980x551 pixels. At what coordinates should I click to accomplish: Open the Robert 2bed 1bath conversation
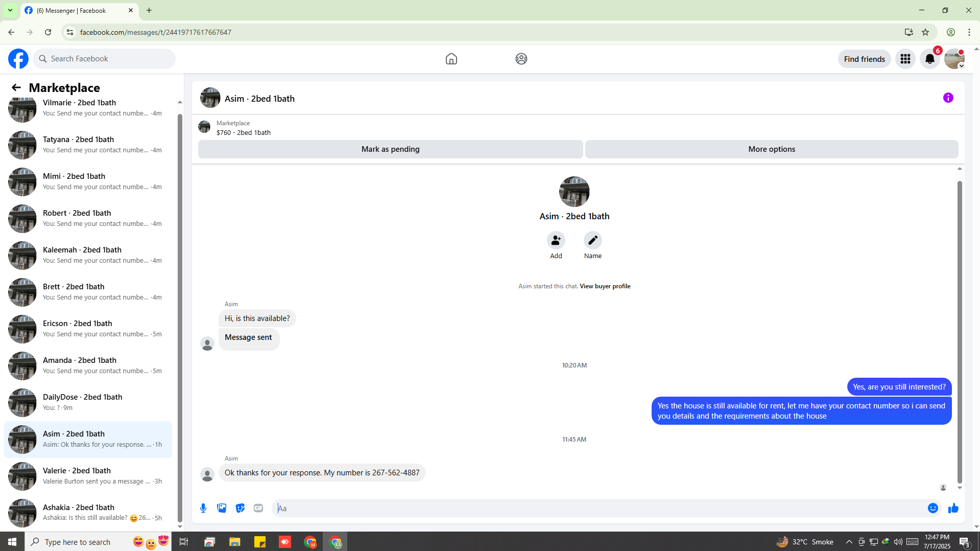(88, 218)
